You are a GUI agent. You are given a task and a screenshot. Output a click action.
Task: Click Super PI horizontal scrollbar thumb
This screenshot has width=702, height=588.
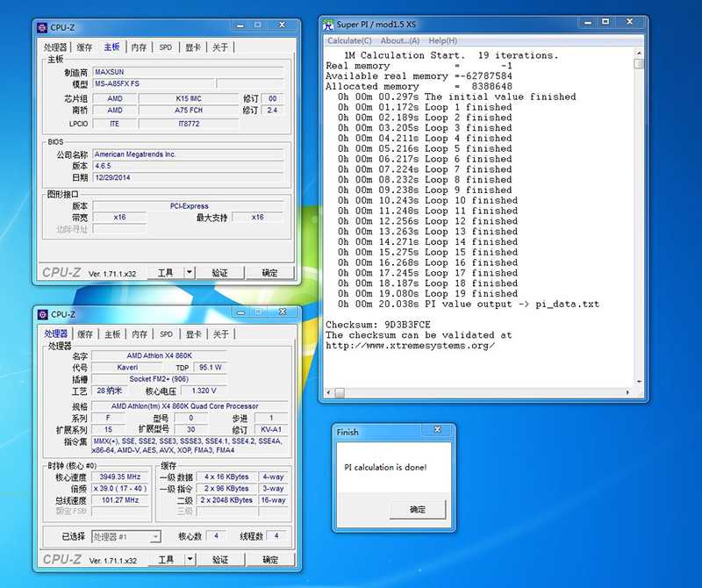[340, 393]
